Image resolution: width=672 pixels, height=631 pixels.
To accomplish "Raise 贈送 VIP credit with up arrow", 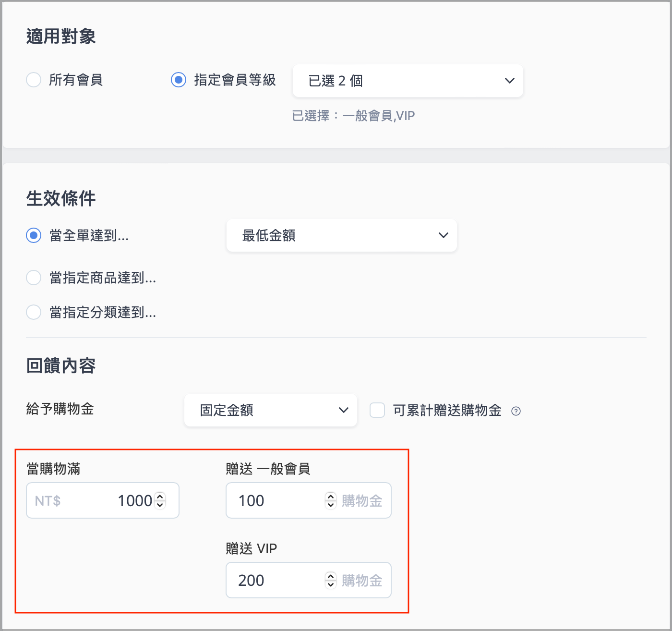I will click(331, 576).
